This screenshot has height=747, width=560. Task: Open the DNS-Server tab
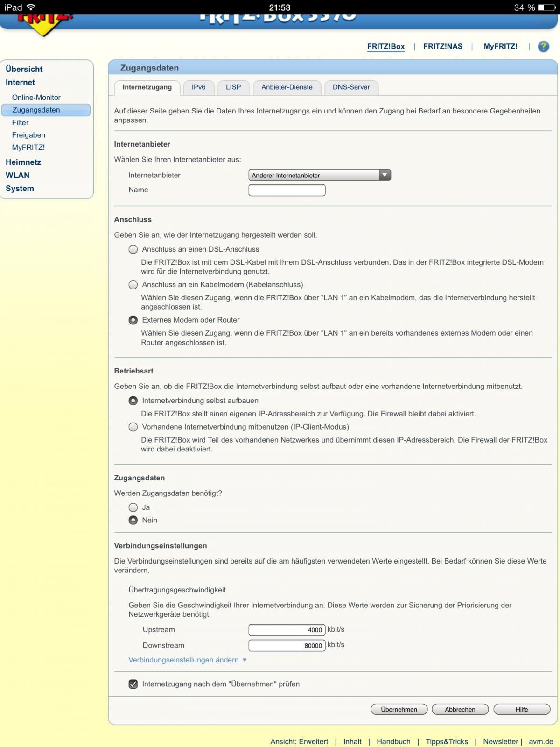click(x=351, y=87)
